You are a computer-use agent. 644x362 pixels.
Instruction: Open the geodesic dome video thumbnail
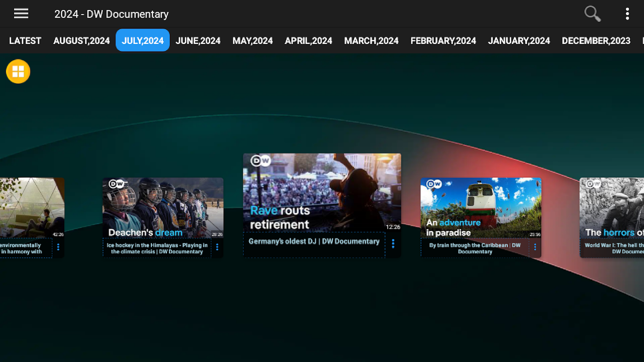coord(32,208)
